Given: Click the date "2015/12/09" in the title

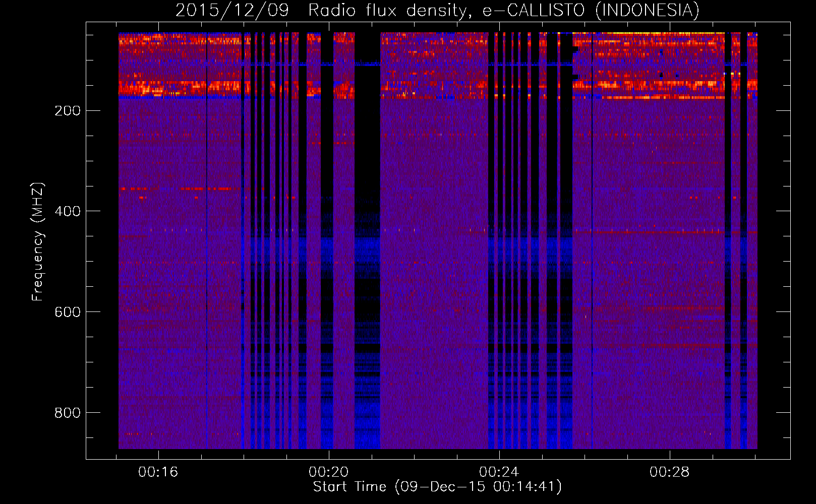Looking at the screenshot, I should point(232,10).
